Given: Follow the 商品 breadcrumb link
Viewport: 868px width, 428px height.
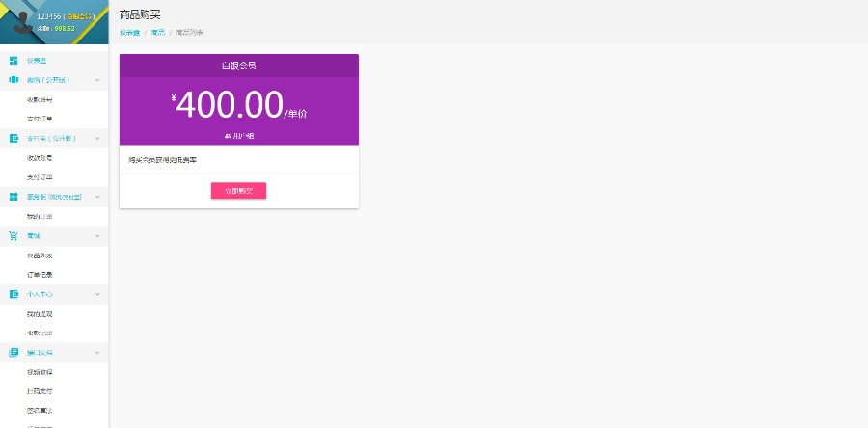Looking at the screenshot, I should coord(157,33).
